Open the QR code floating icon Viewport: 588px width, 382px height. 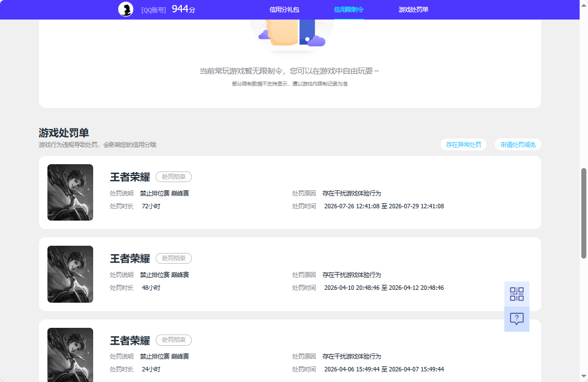517,294
